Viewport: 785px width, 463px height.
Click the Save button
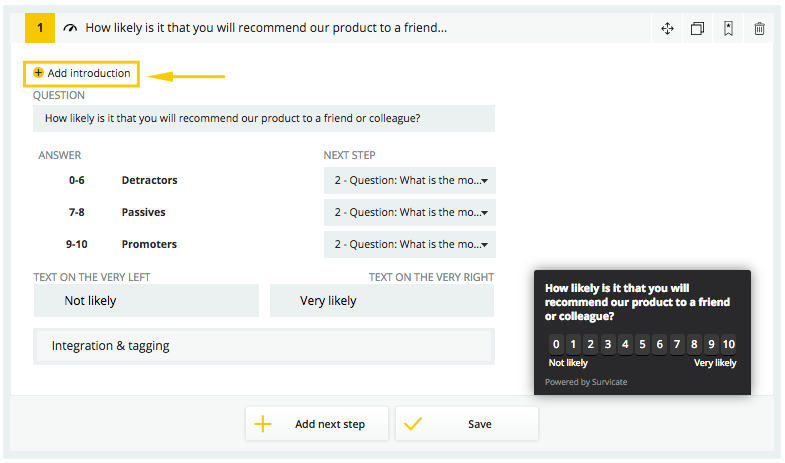coord(467,424)
